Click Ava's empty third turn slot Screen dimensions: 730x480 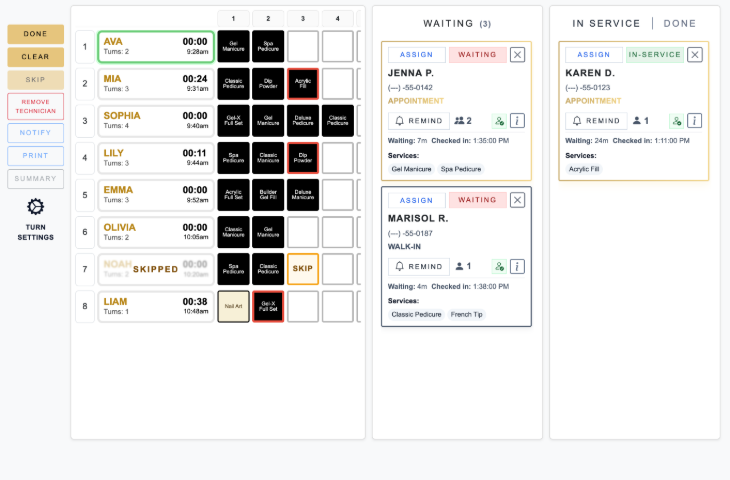pos(303,47)
